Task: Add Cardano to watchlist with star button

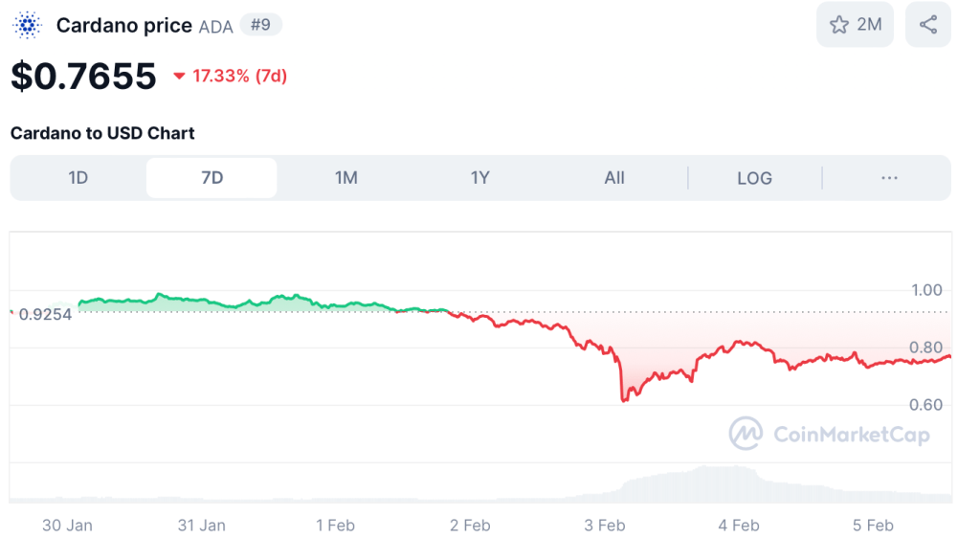Action: pyautogui.click(x=855, y=25)
